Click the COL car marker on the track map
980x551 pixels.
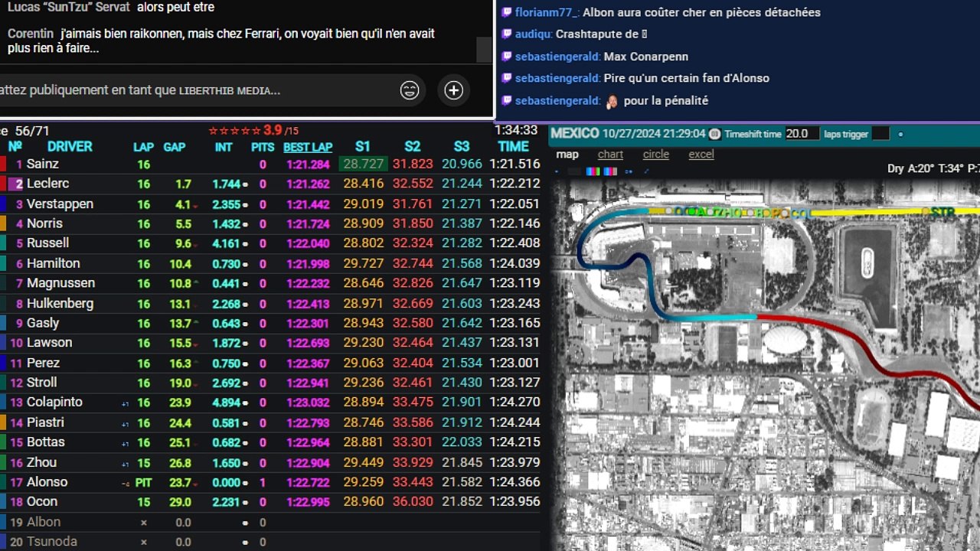pyautogui.click(x=801, y=213)
